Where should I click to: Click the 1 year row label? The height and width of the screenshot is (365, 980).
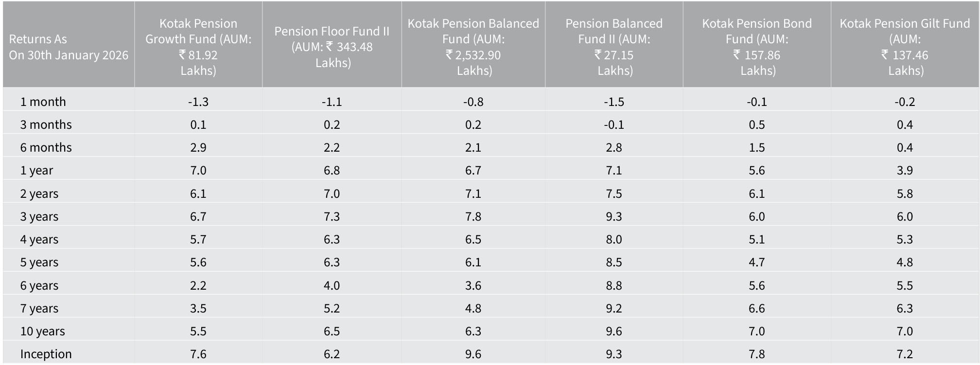pos(36,170)
